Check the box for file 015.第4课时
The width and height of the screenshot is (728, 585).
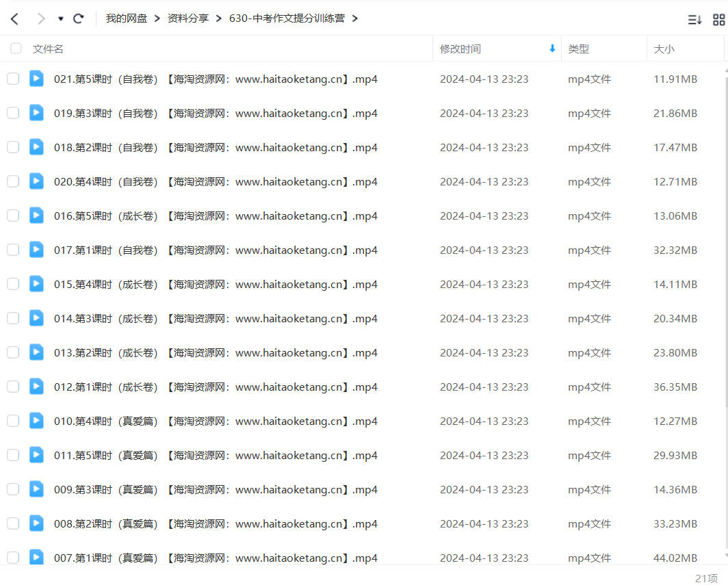(x=13, y=284)
